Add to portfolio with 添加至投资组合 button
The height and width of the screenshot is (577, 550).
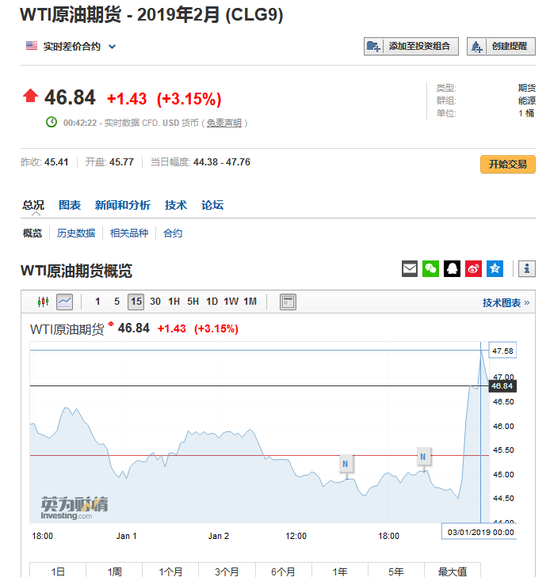411,46
